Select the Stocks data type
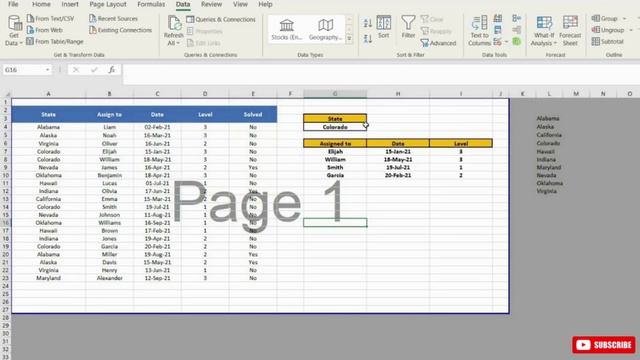Screen dimensions: 640x360 pyautogui.click(x=287, y=29)
